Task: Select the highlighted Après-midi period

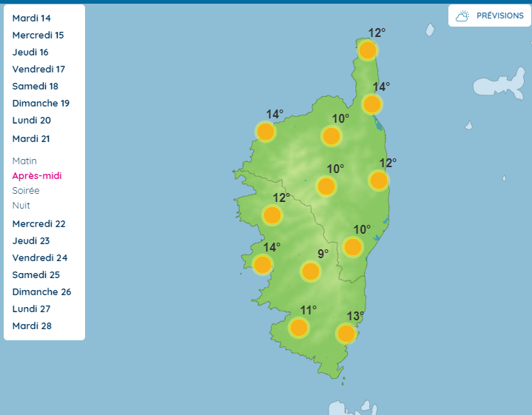Action: (37, 176)
